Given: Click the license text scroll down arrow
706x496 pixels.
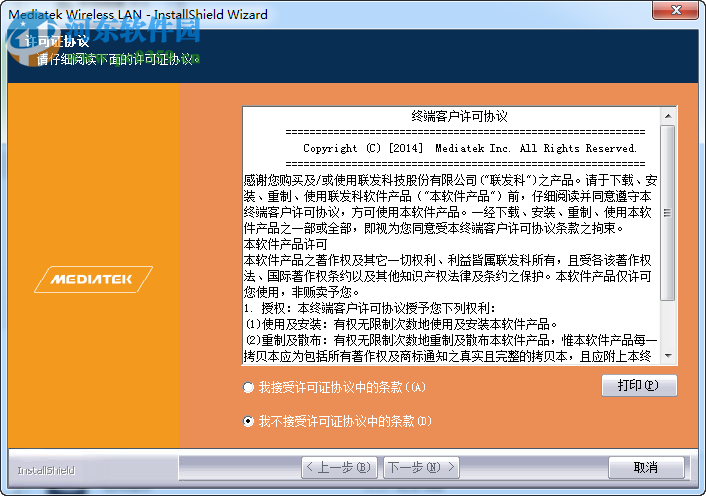Looking at the screenshot, I should pyautogui.click(x=668, y=356).
